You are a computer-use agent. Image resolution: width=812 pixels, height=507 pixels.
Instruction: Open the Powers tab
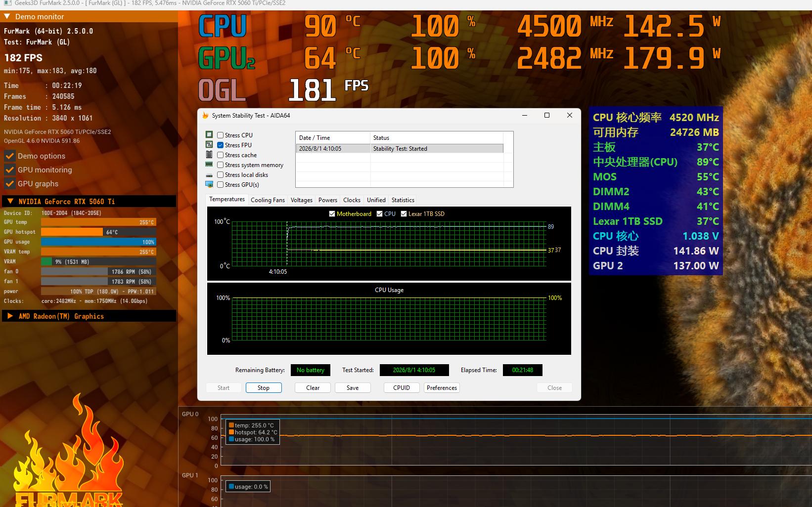328,200
